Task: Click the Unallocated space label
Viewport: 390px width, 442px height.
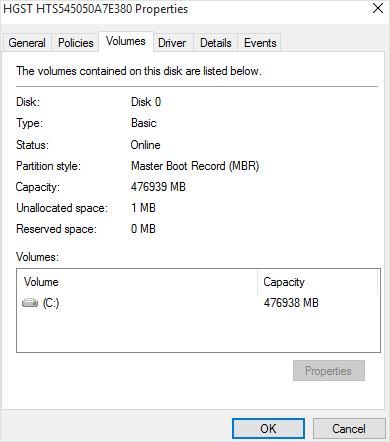Action: pyautogui.click(x=62, y=208)
